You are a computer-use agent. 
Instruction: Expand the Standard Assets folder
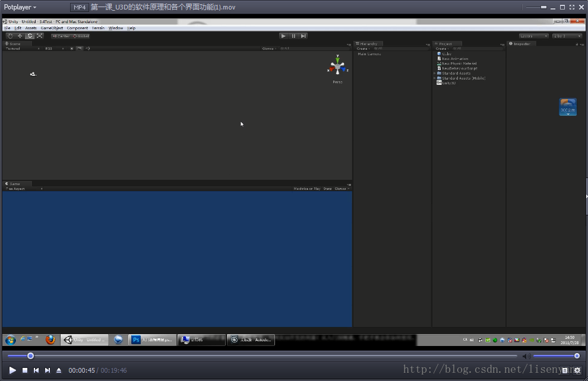point(435,73)
